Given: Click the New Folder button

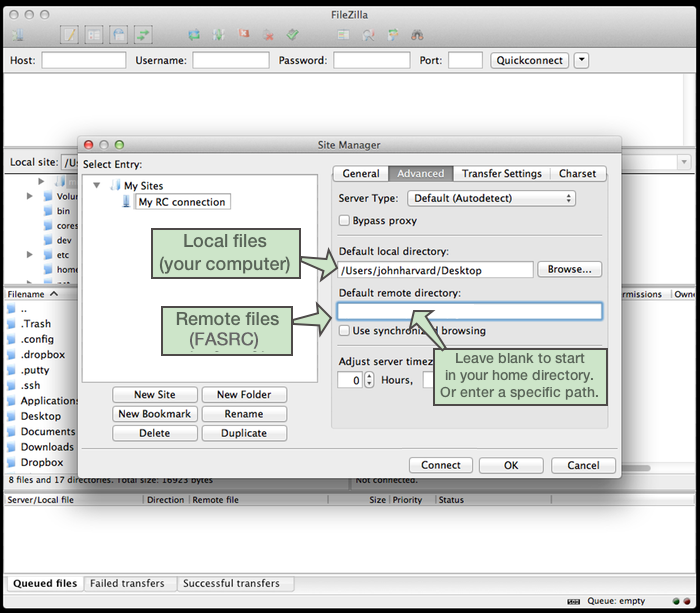Looking at the screenshot, I should [x=244, y=395].
